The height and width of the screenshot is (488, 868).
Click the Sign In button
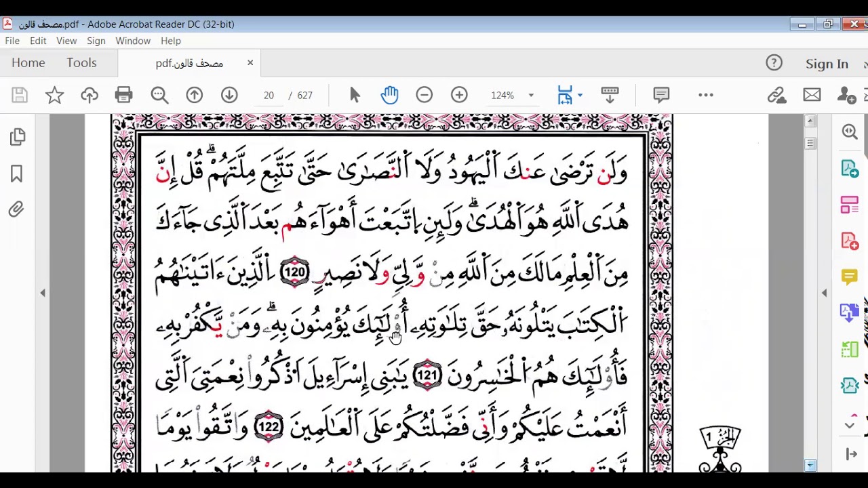tap(827, 64)
